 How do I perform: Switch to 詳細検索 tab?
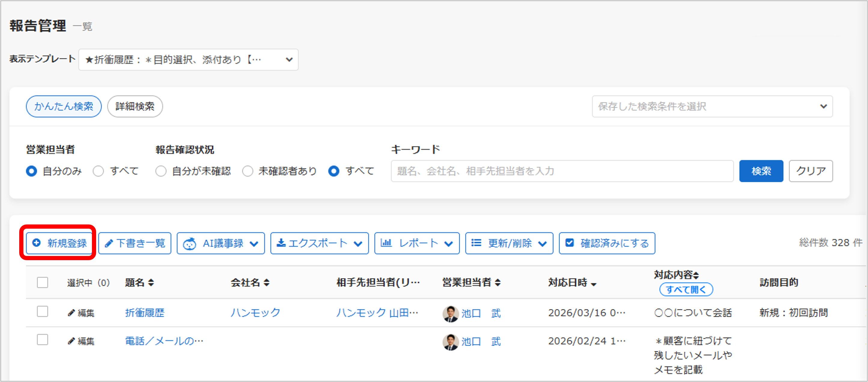point(135,106)
